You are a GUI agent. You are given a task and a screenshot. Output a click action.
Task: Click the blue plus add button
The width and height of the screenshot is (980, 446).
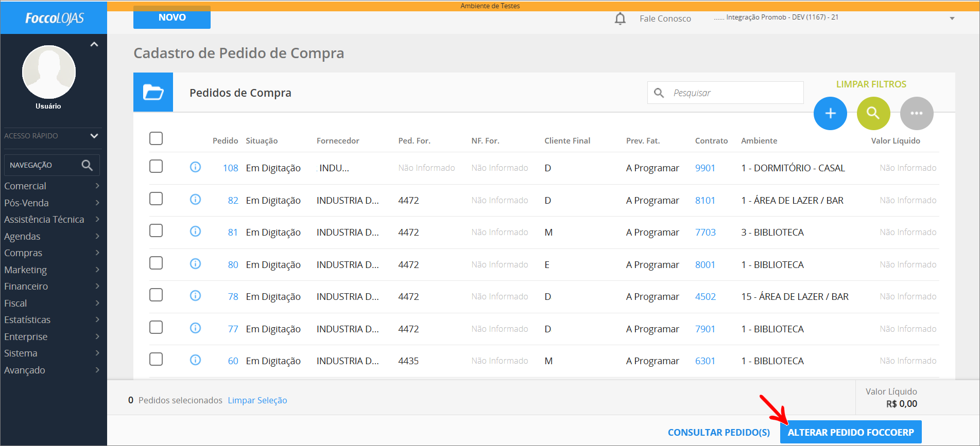(830, 113)
